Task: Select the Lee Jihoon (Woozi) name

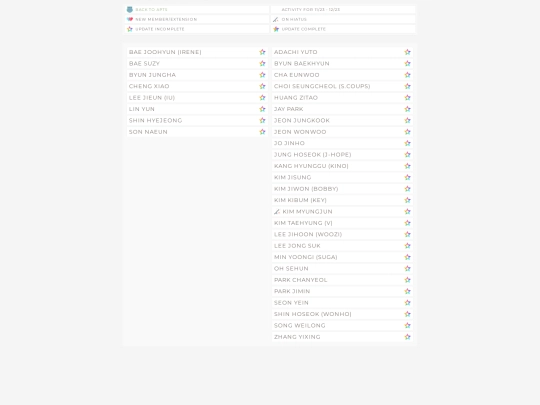Action: click(x=308, y=234)
